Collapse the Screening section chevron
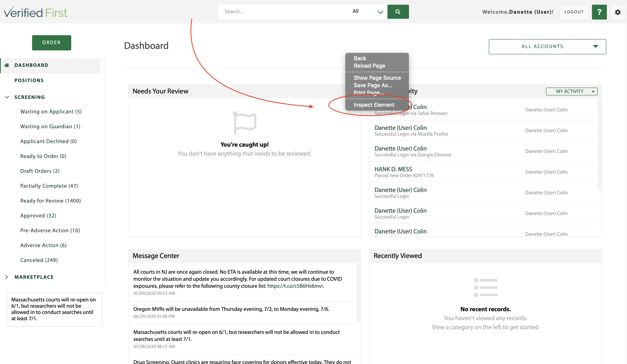Screen dimensions: 627x364 7,97
